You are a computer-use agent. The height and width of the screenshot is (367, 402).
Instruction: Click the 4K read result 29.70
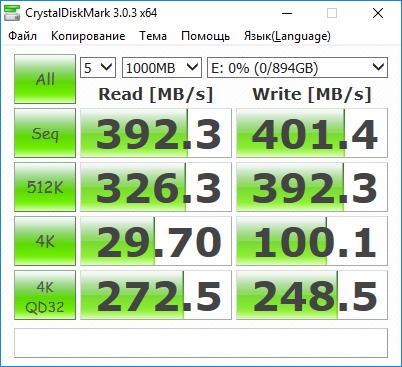[x=156, y=241]
